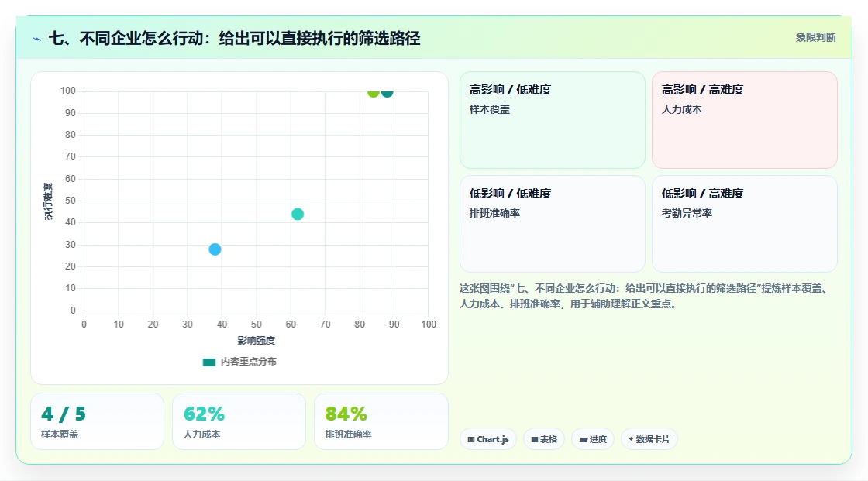Click the icon inside the 进度 chip
The image size is (868, 481).
coord(584,439)
